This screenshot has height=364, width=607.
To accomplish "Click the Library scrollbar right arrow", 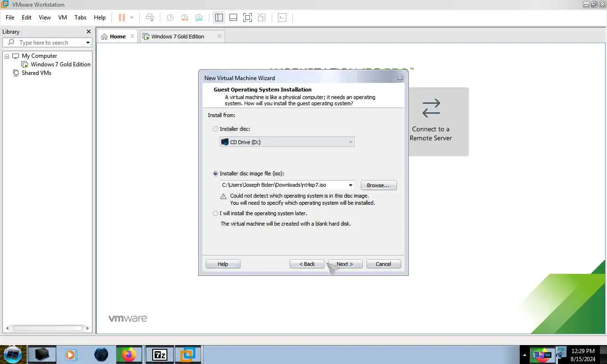I will 87,328.
